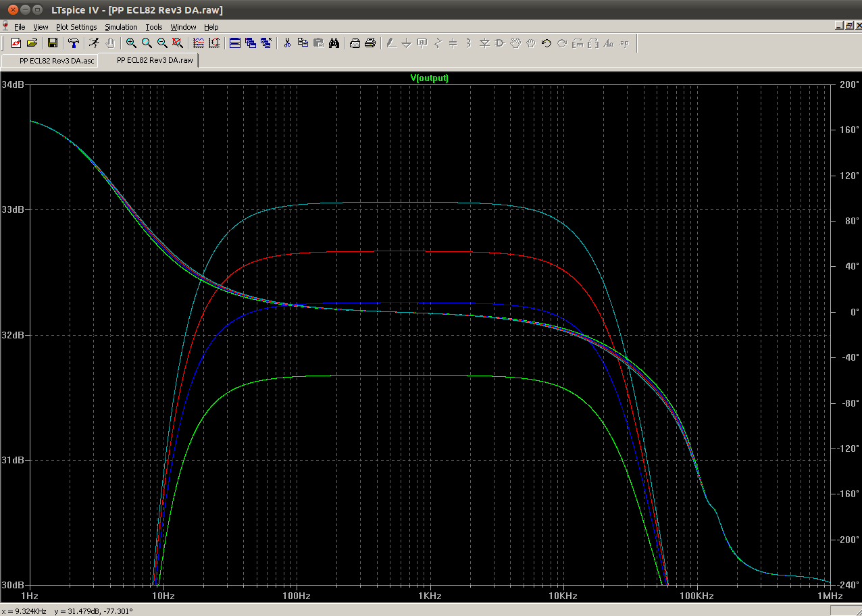Click the Place Text Aa icon
The height and width of the screenshot is (616, 862).
[x=609, y=43]
